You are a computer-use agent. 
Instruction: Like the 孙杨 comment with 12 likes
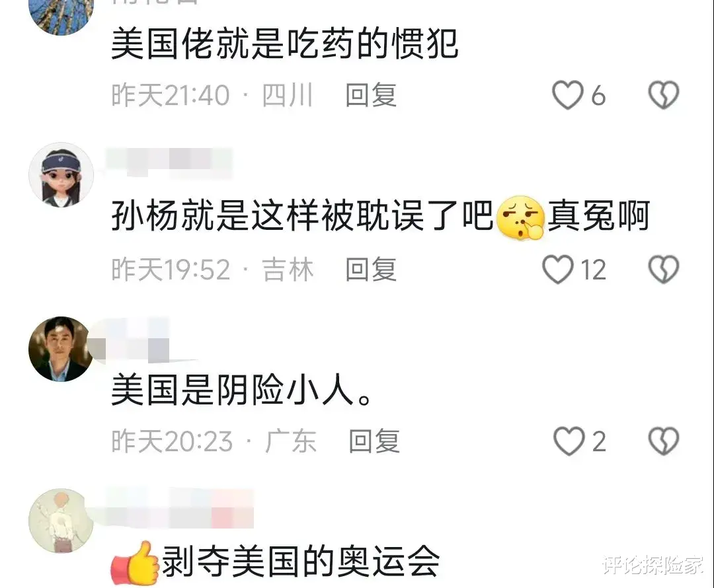point(557,270)
